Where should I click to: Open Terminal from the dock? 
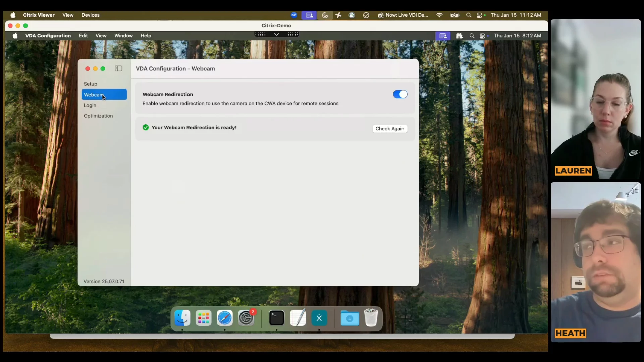point(276,318)
